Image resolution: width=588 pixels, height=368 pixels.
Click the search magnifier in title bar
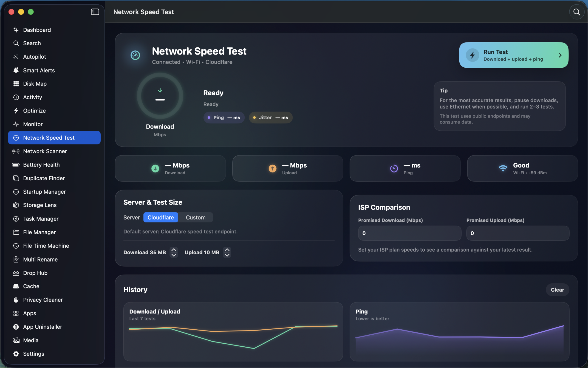[x=577, y=12]
